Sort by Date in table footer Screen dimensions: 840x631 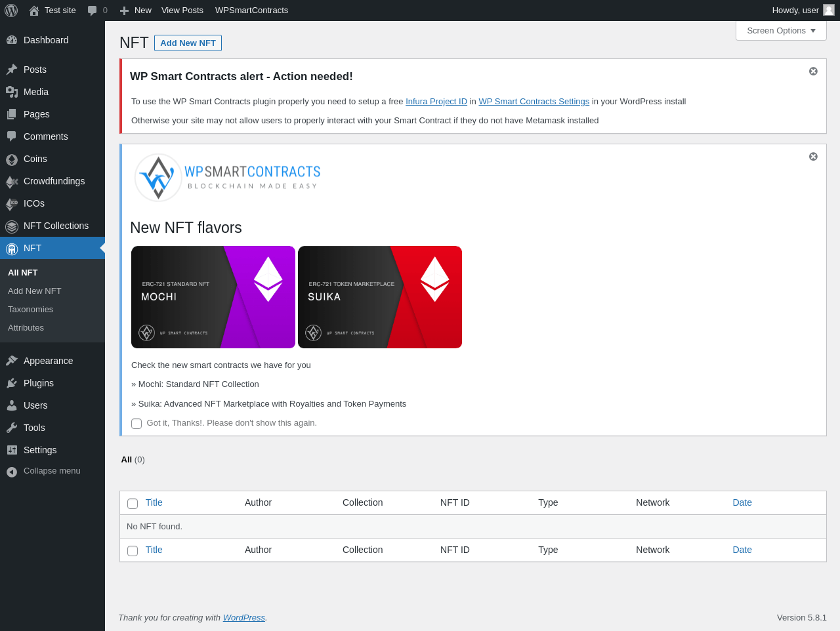[x=742, y=550]
